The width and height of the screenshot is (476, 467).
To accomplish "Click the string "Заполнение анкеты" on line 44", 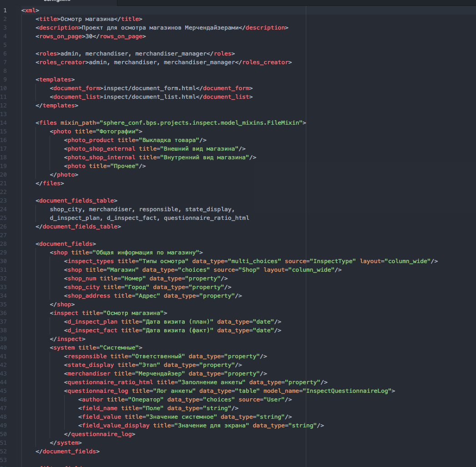I will [212, 383].
